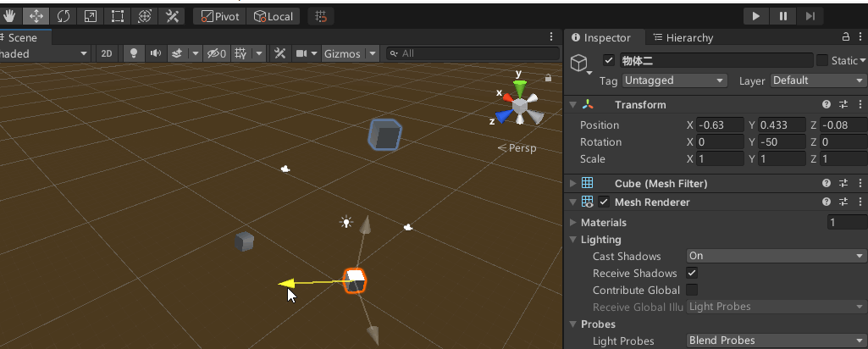Step one frame forward
The image size is (868, 349).
click(810, 16)
